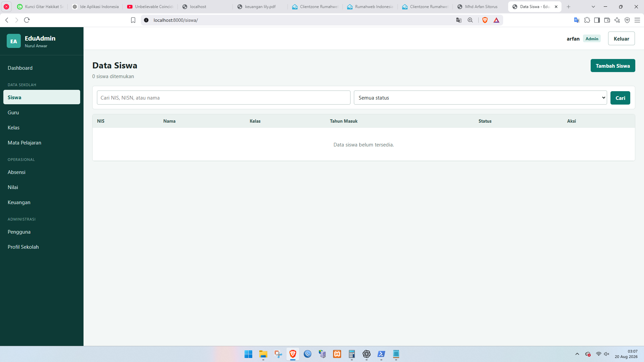
Task: Open browser hamburger menu
Action: click(x=637, y=20)
